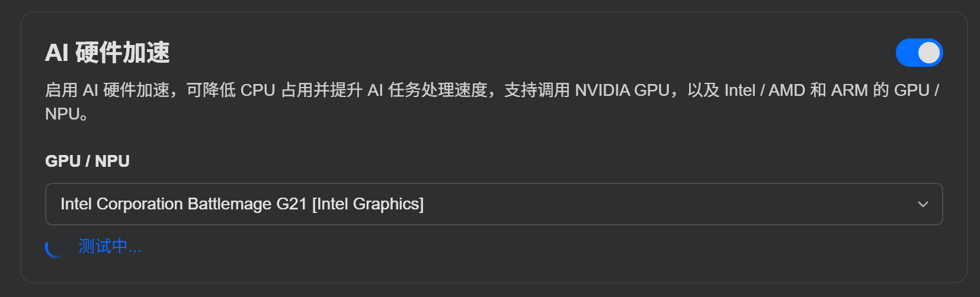The width and height of the screenshot is (980, 297).
Task: Click "任务处理速度" in the description
Action: point(437,90)
